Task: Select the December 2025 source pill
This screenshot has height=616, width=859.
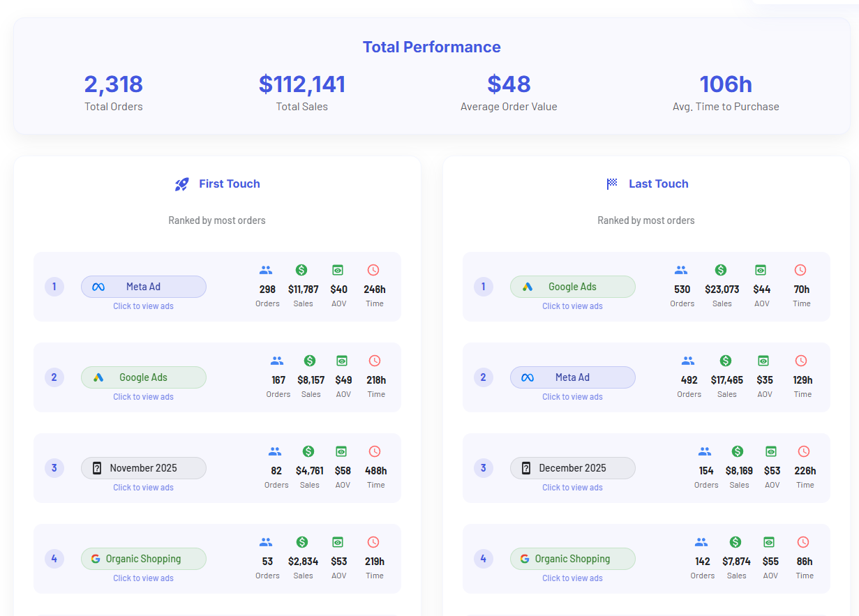Action: [x=572, y=468]
